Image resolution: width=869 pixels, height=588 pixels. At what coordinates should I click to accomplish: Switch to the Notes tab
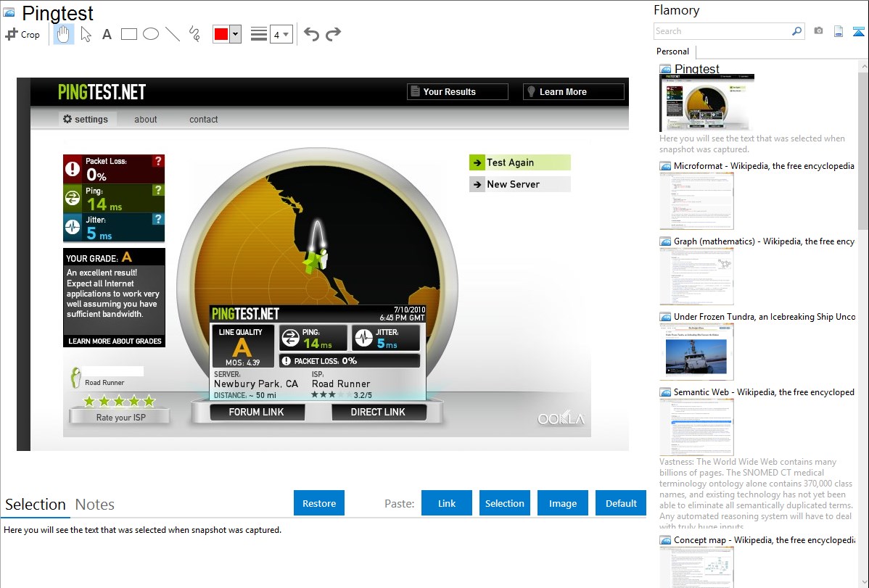click(95, 505)
